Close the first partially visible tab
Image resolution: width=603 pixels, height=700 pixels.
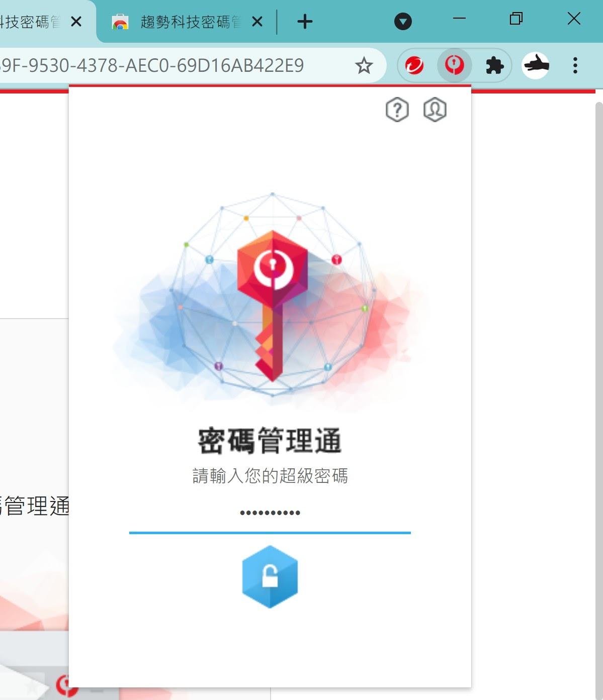point(76,22)
